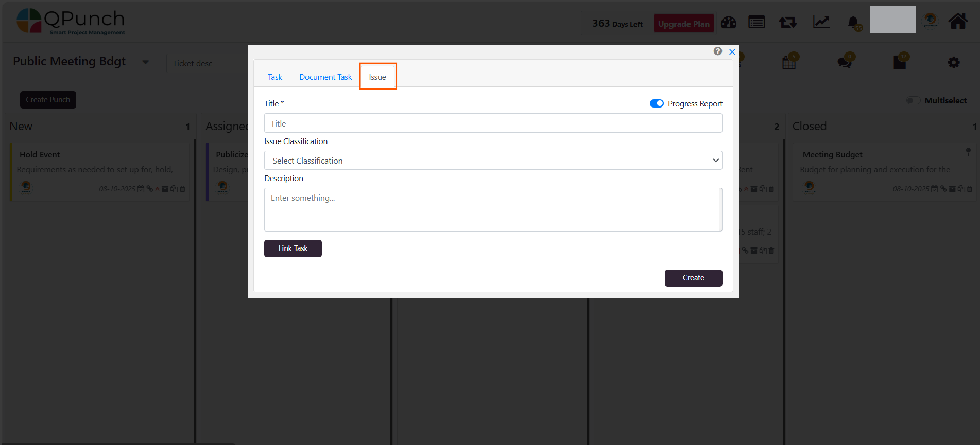Click the retweet-style arrows icon in header
This screenshot has width=980, height=445.
tap(787, 23)
